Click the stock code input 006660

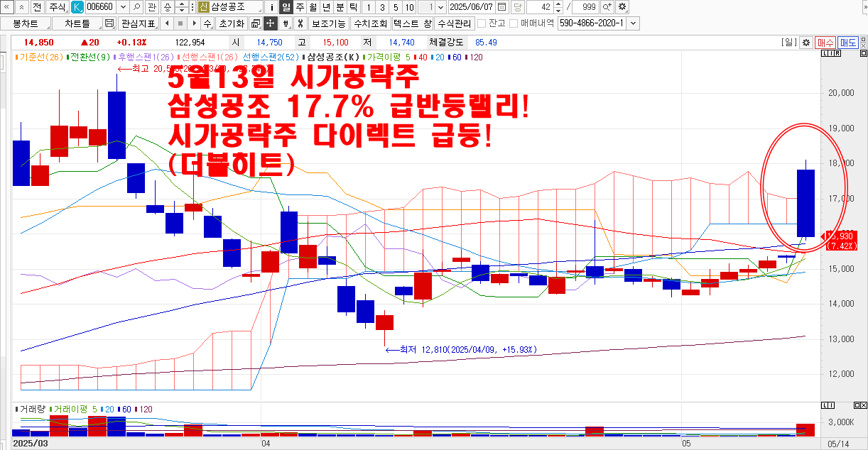pyautogui.click(x=101, y=7)
